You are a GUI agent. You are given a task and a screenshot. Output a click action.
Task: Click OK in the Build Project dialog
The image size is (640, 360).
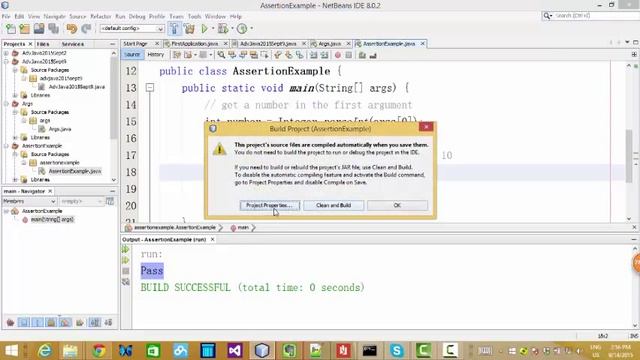pos(397,205)
